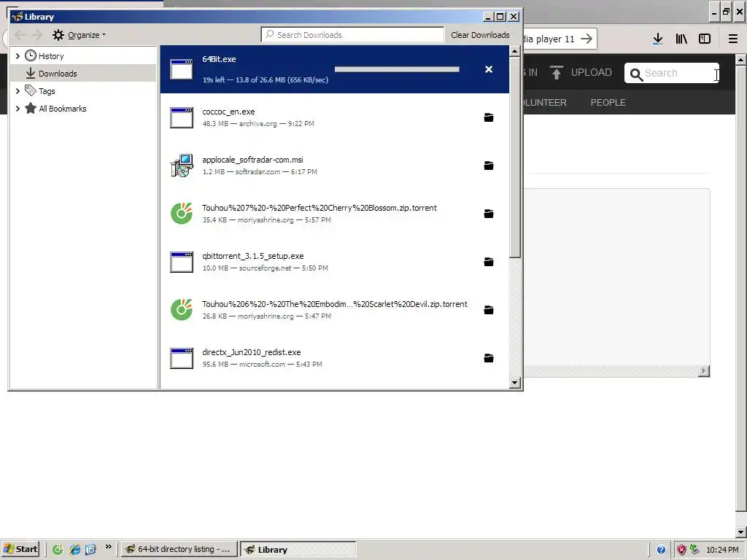This screenshot has height=560, width=747.
Task: Click in the Search Downloads field
Action: tap(352, 35)
